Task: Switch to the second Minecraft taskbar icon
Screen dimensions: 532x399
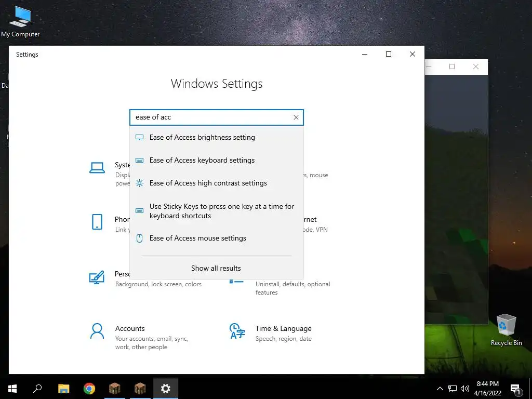Action: pos(140,389)
